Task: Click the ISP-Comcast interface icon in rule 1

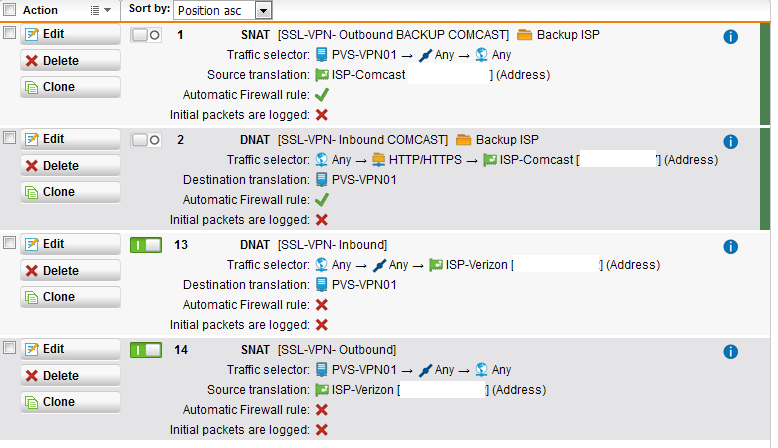Action: (322, 75)
